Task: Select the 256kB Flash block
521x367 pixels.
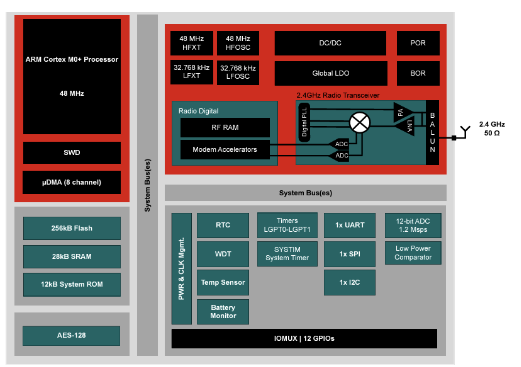Action: click(72, 228)
